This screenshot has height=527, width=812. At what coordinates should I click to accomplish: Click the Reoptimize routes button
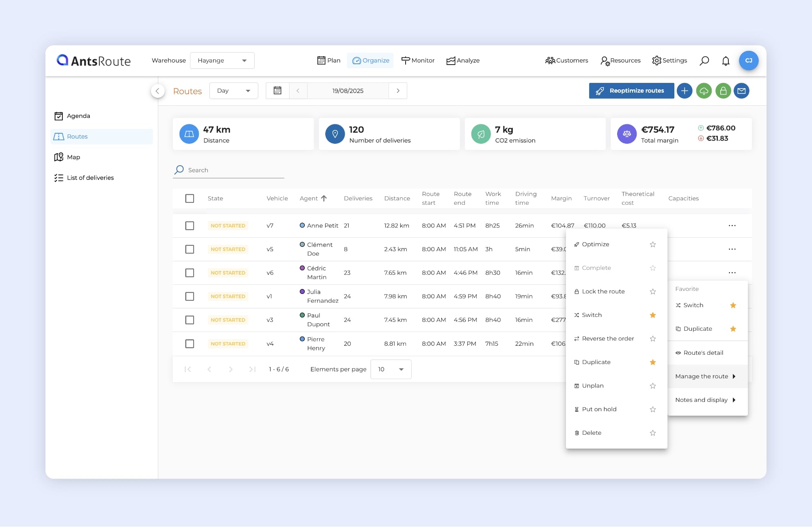pos(631,91)
